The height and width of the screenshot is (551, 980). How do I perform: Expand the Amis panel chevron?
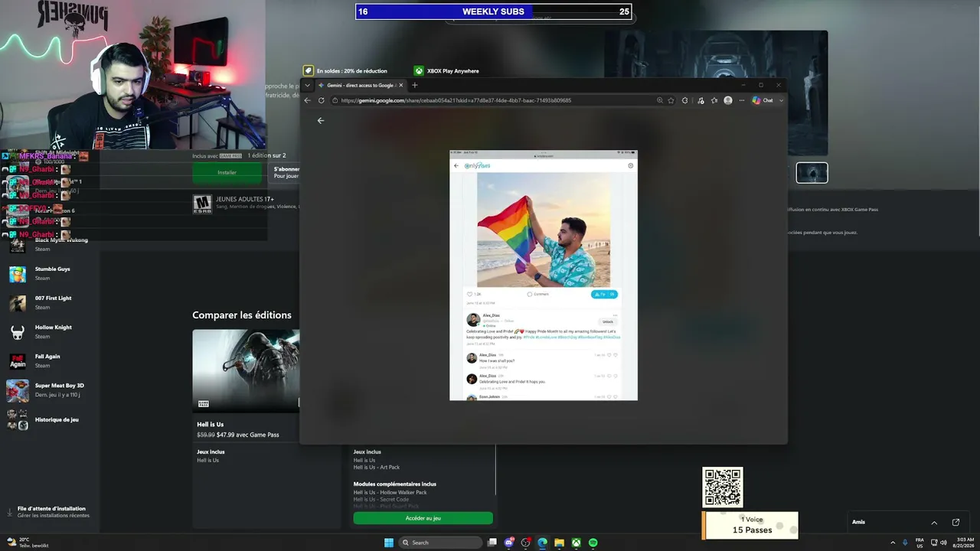[x=934, y=523]
